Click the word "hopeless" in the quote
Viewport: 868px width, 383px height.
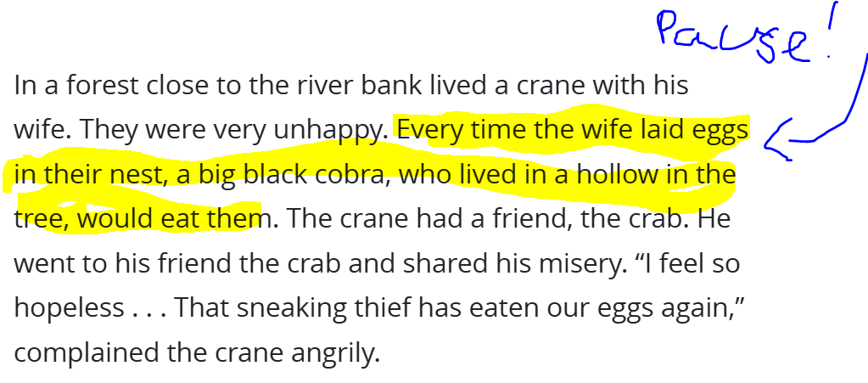[70, 309]
